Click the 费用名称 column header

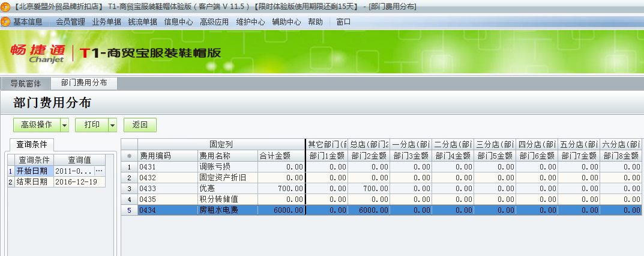point(227,156)
